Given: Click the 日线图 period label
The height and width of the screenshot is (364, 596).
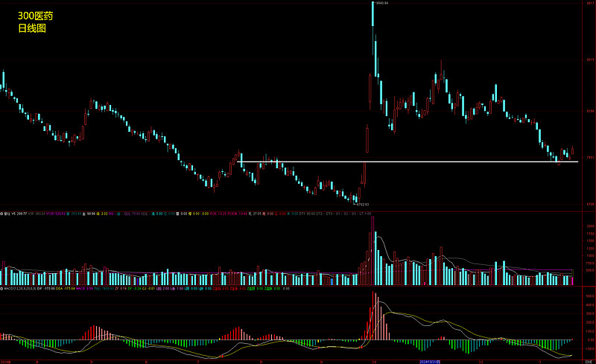Looking at the screenshot, I should point(32,28).
